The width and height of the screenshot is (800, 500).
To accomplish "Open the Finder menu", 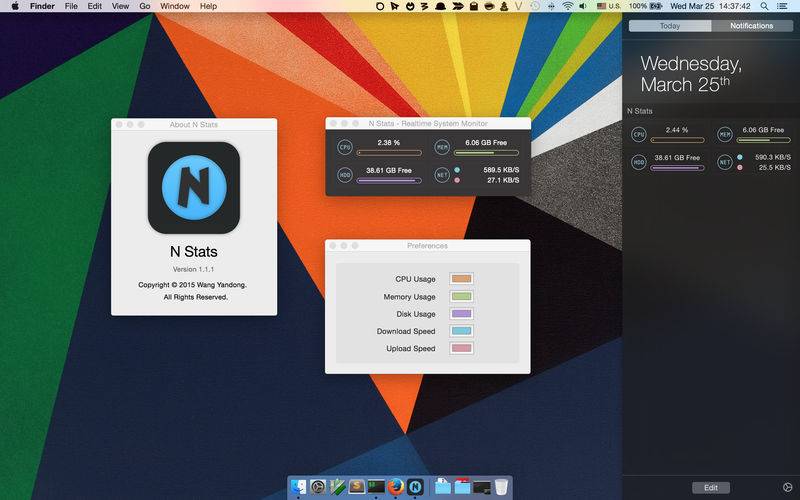I will 42,6.
